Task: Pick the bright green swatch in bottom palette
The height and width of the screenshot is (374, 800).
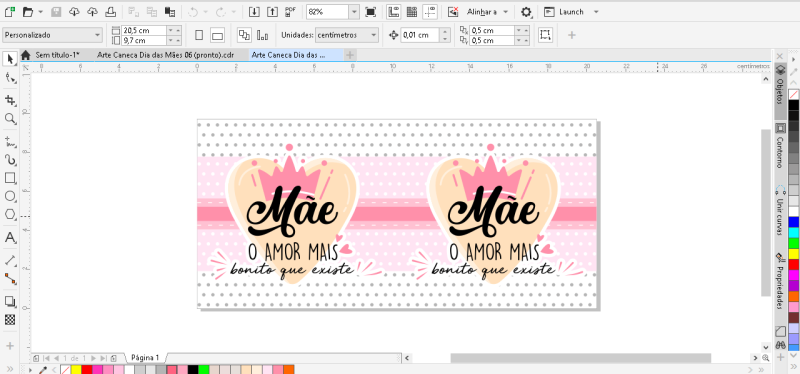Action: [204, 369]
